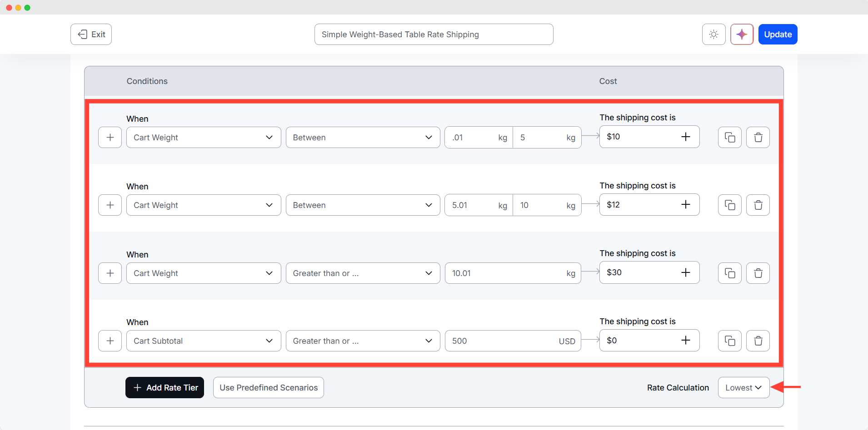Open the AI assistant sparkle icon
Image resolution: width=868 pixels, height=430 pixels.
point(742,34)
